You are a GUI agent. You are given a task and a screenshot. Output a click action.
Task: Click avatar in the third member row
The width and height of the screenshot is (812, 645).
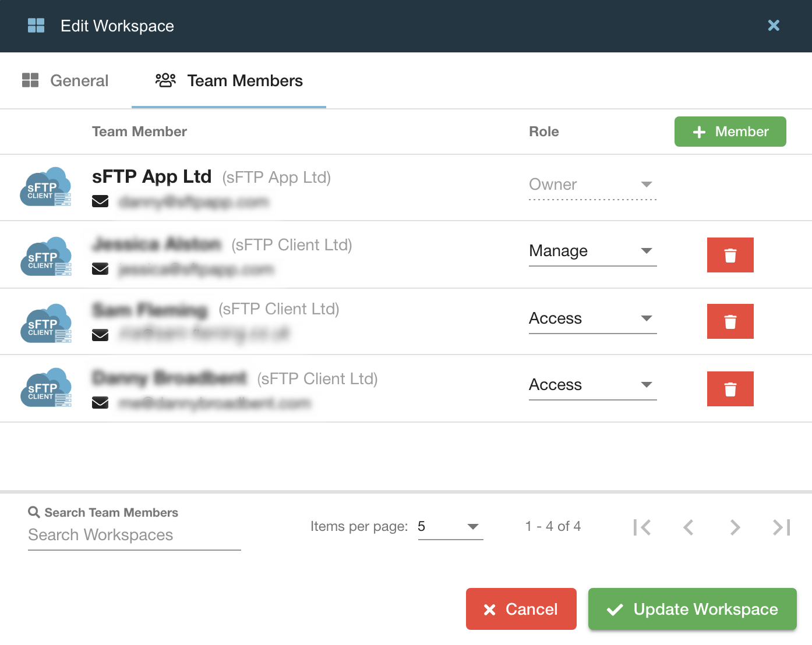(x=46, y=323)
